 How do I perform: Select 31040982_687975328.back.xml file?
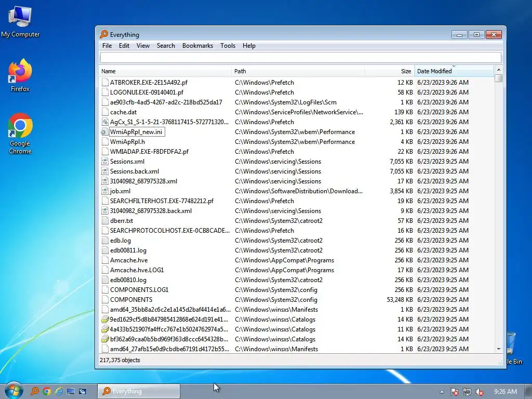coord(151,211)
